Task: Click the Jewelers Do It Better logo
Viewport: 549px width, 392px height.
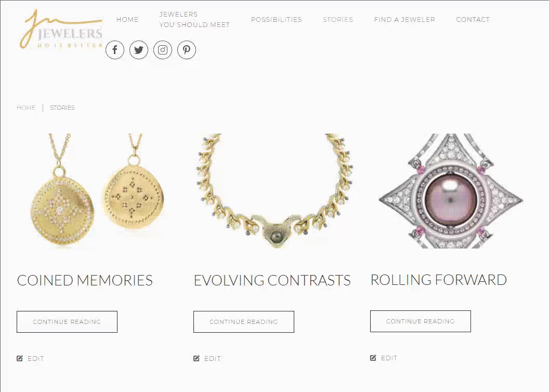Action: (61, 30)
